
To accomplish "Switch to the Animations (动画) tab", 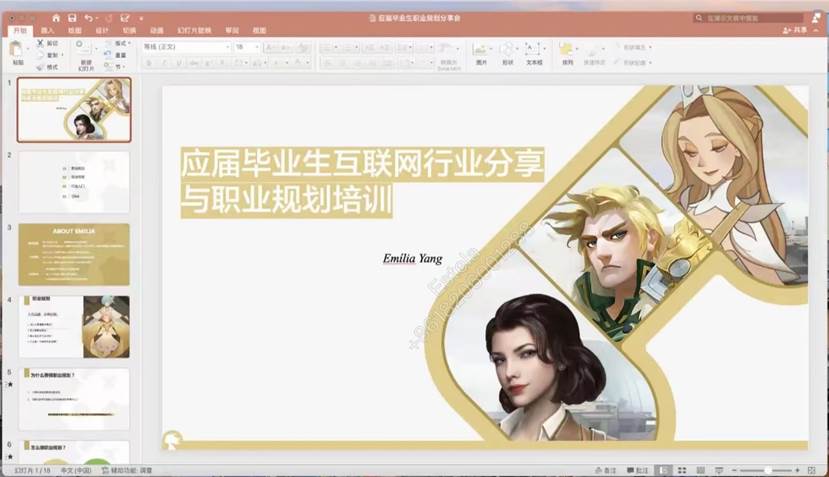I will point(156,31).
